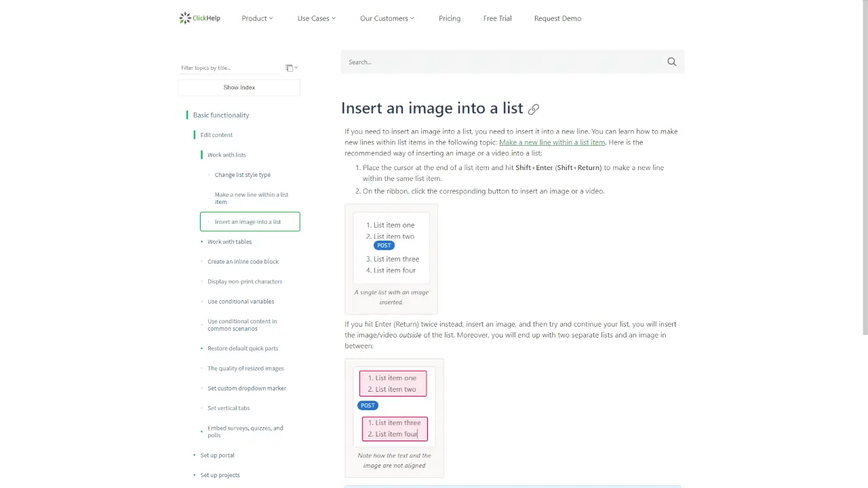Click Request Demo in the navigation
The height and width of the screenshot is (488, 868).
click(x=557, y=18)
